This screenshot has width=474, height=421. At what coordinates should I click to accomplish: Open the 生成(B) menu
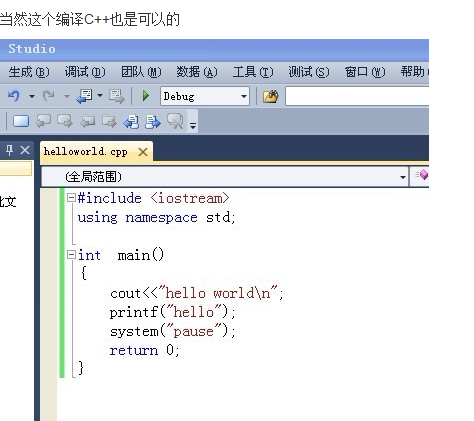pos(29,72)
